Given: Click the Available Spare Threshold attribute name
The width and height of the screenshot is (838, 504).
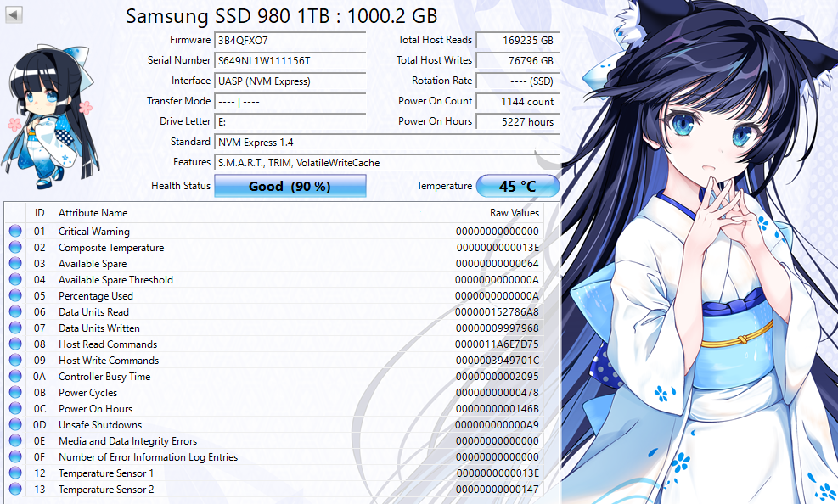Looking at the screenshot, I should (115, 279).
